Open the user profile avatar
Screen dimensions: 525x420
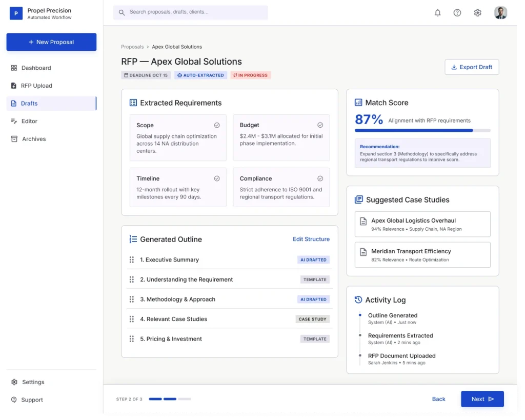point(500,13)
